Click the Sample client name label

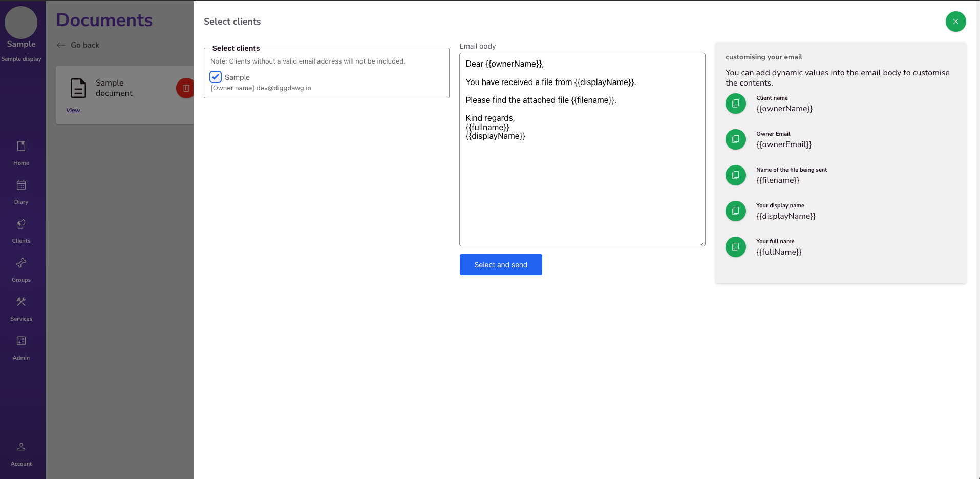[237, 77]
